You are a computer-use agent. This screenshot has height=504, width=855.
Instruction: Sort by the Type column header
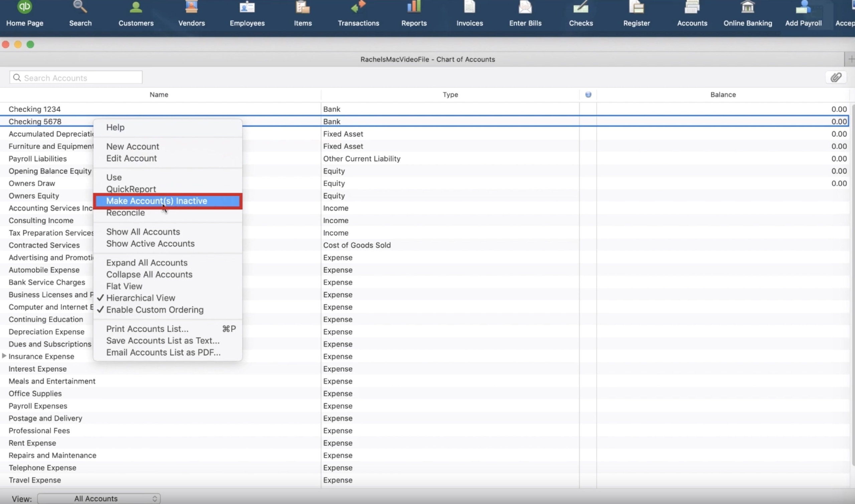450,95
